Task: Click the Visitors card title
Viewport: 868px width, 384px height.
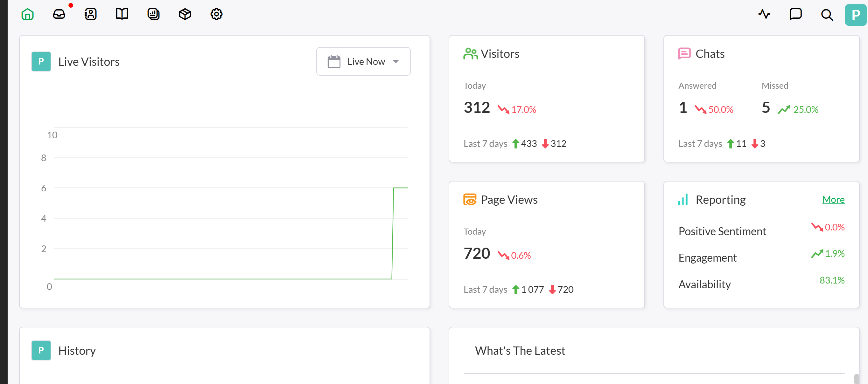Action: [x=500, y=54]
